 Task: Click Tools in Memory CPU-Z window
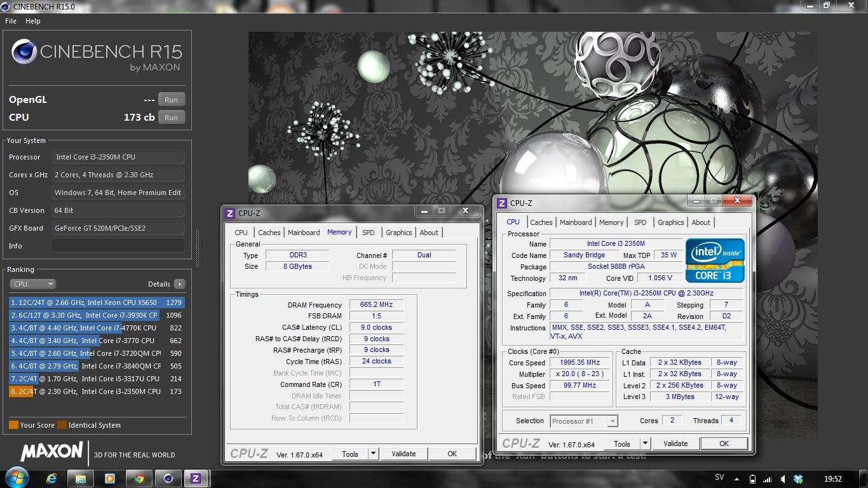pyautogui.click(x=350, y=454)
